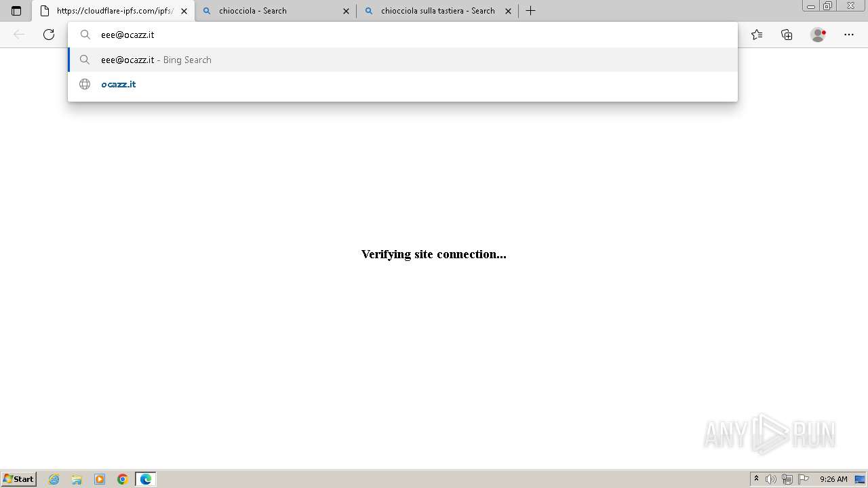Open the Windows Start menu
Screen dimensions: 868x488
(x=19, y=479)
